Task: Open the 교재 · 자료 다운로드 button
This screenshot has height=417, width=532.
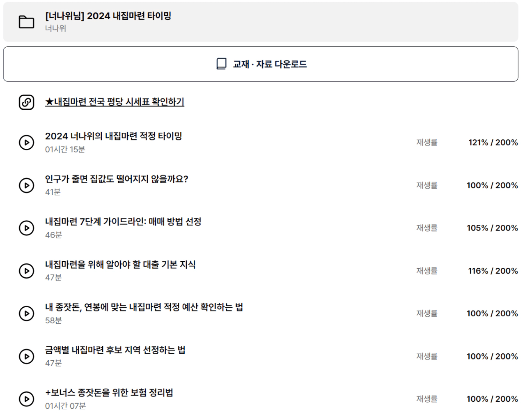Action: point(261,64)
